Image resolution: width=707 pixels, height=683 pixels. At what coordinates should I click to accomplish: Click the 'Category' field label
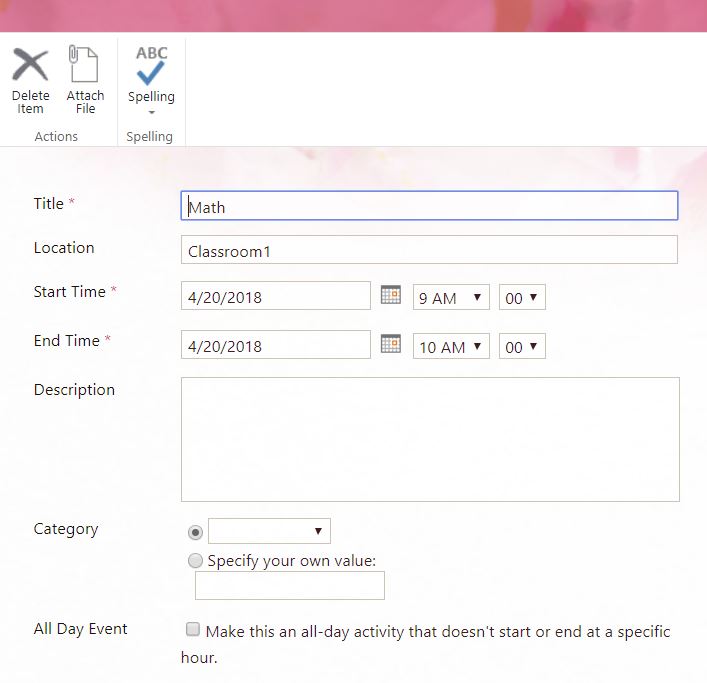point(66,529)
